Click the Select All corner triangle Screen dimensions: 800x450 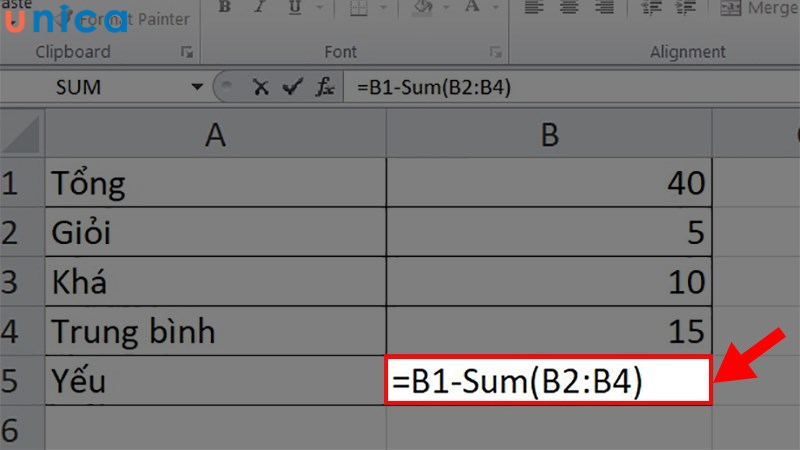[22, 134]
